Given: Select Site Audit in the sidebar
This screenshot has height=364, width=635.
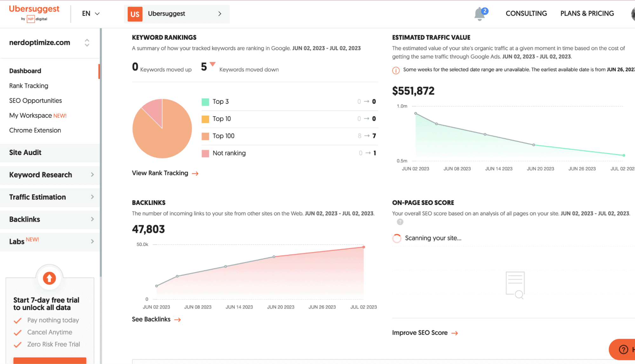Looking at the screenshot, I should 25,152.
